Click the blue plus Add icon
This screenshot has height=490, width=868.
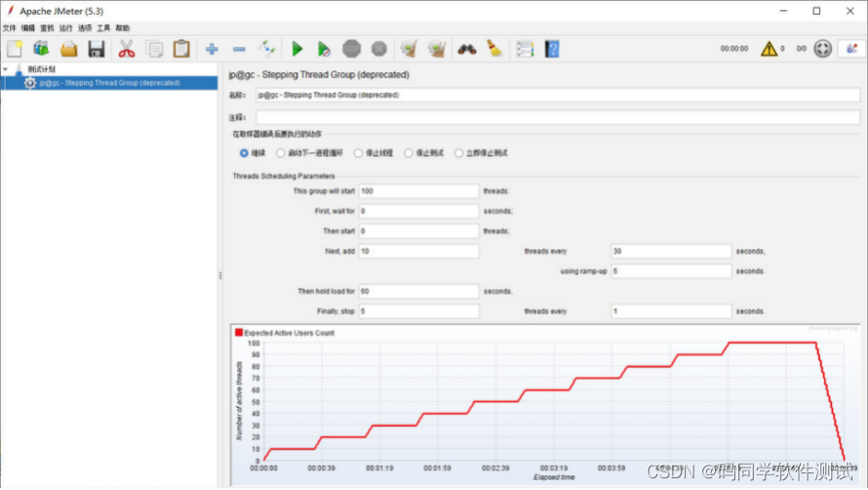(211, 49)
